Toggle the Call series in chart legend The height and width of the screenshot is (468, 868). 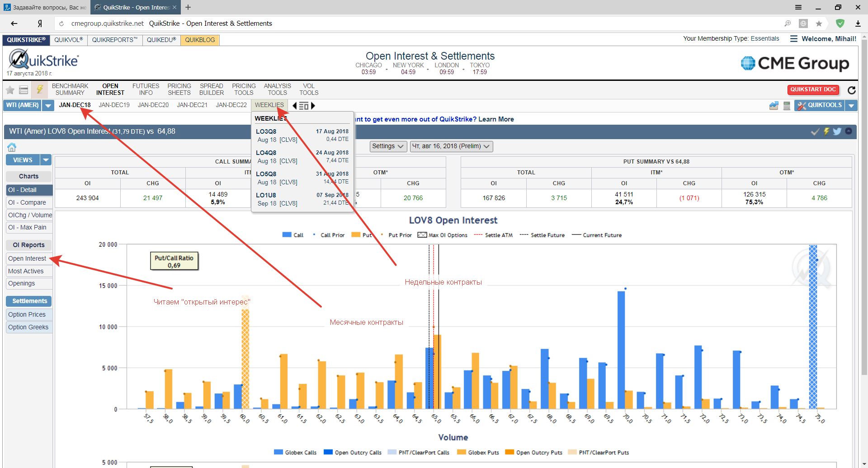point(292,235)
